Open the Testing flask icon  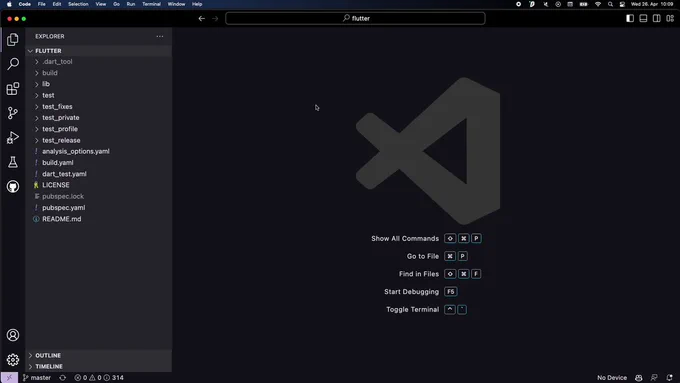pos(13,162)
